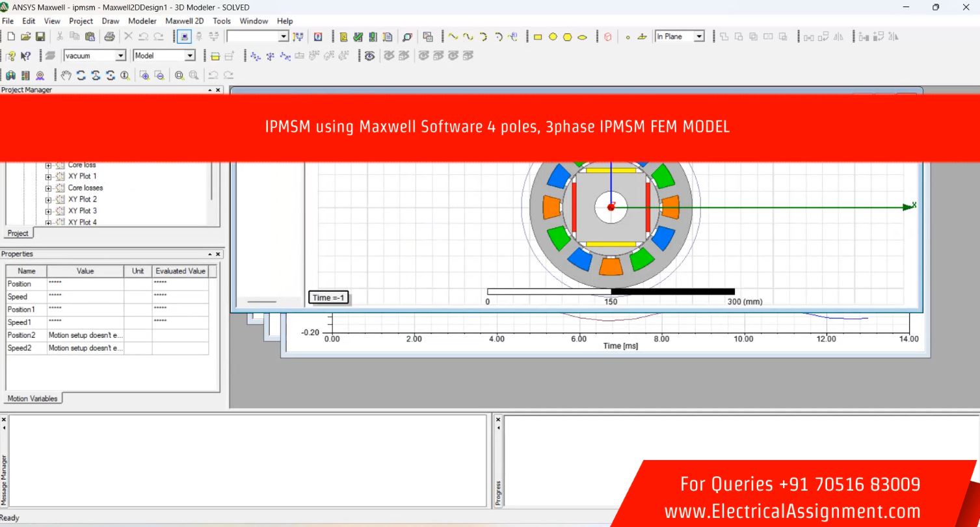Click the Evaluated Value column header

[180, 271]
